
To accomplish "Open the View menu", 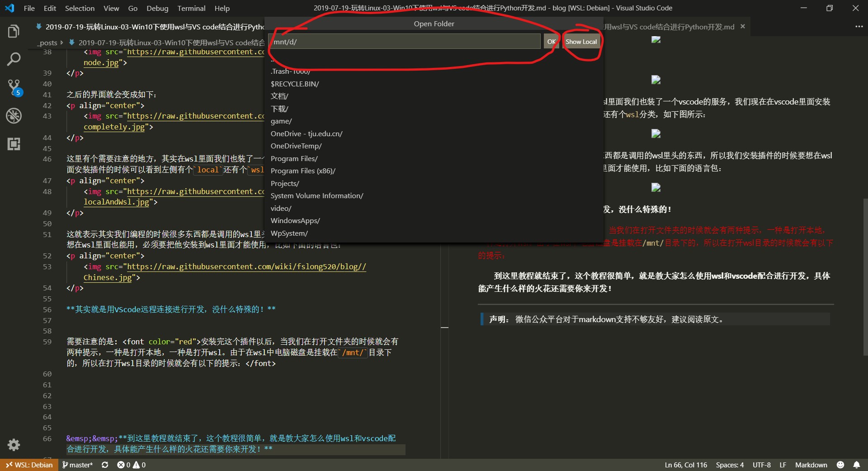I will [111, 8].
